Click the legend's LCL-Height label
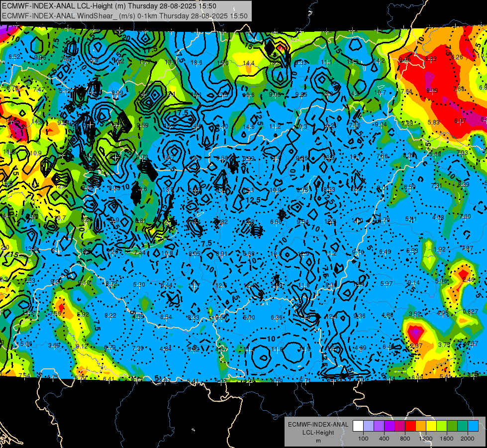This screenshot has width=487, height=448. click(318, 433)
